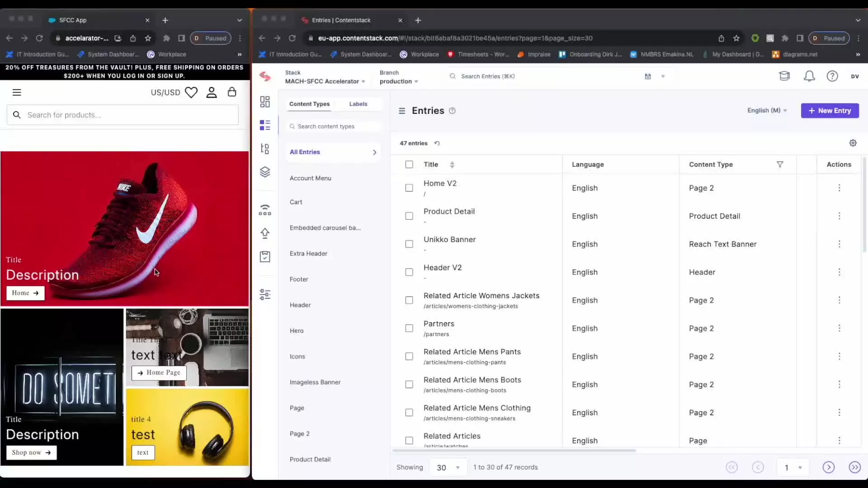Check the Related Article Womens Jackets entry

[409, 300]
